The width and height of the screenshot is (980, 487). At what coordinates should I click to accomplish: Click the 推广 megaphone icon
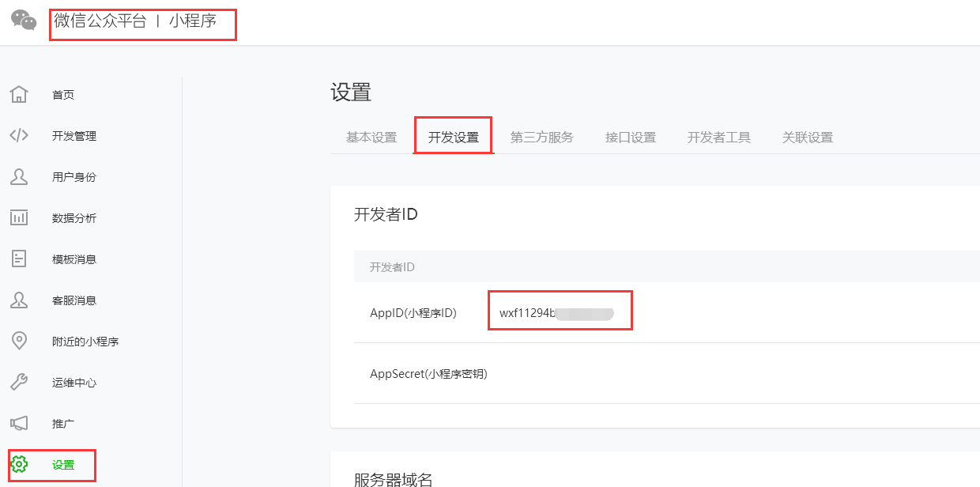[19, 424]
